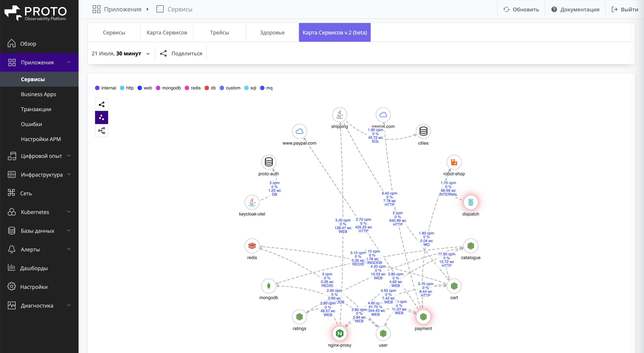The height and width of the screenshot is (353, 644).
Task: Collapse the Приложения sidebar section
Action: point(39,62)
